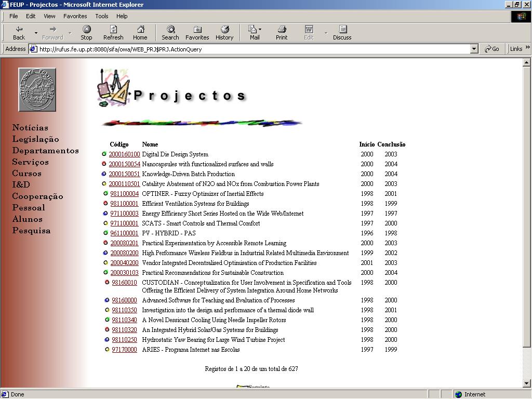
Task: Go to the Home page
Action: coord(140,33)
